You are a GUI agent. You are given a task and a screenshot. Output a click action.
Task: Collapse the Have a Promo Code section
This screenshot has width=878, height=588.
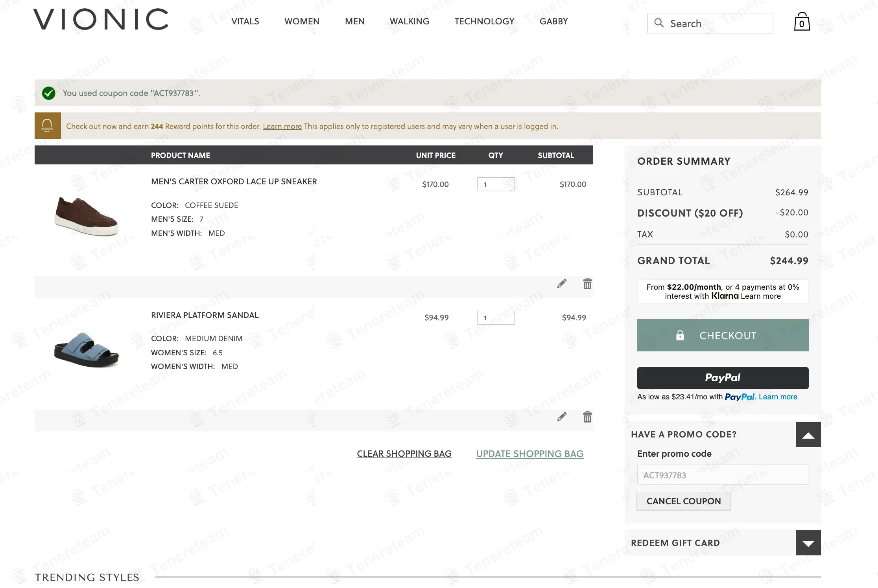pyautogui.click(x=808, y=434)
